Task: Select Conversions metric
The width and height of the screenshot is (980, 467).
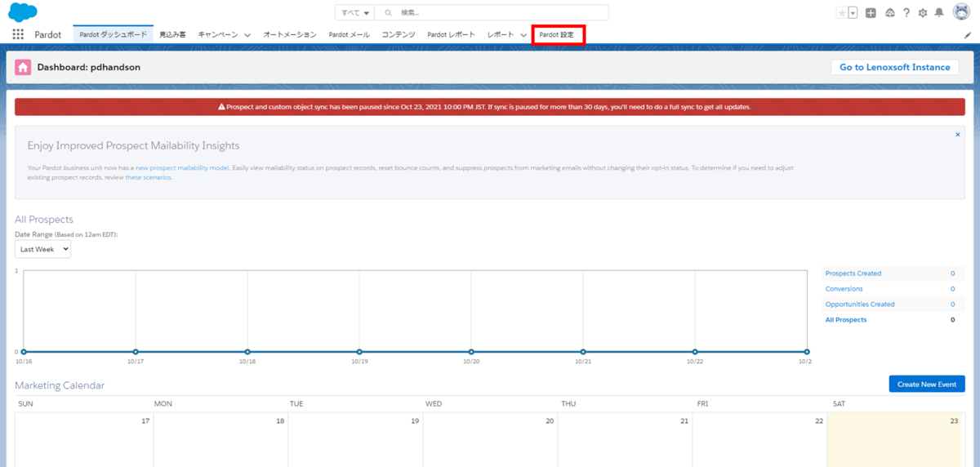Action: tap(844, 289)
